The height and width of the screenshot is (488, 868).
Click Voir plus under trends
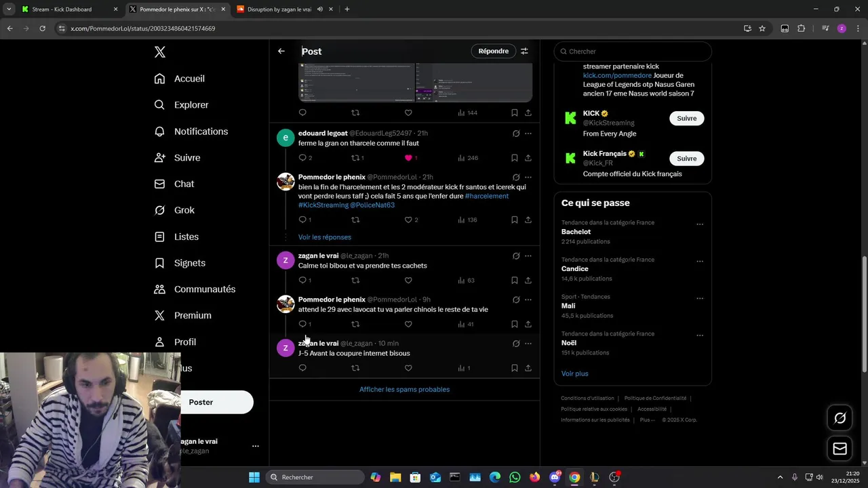[575, 374]
